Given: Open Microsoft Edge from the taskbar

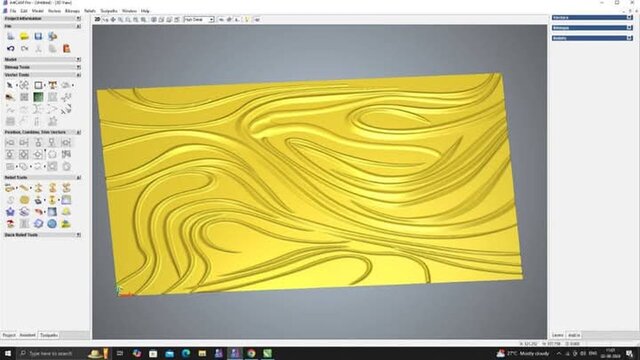Looking at the screenshot, I should tap(186, 353).
